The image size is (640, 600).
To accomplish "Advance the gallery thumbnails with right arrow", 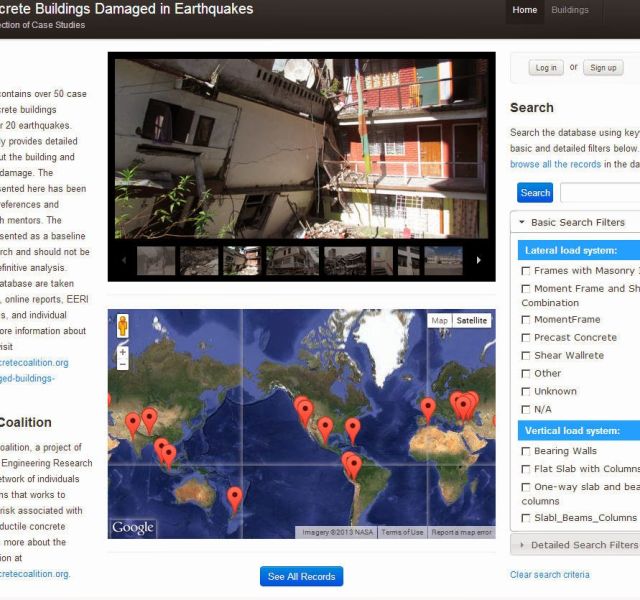I will pyautogui.click(x=479, y=260).
